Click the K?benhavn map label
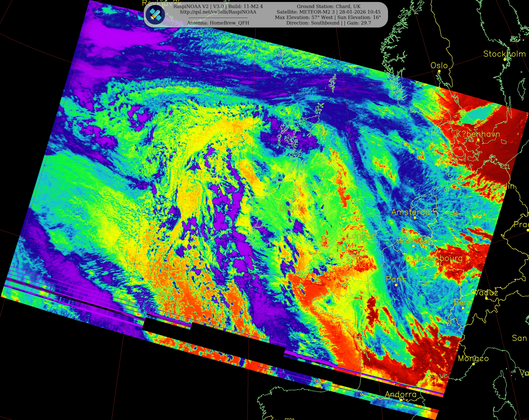529x420 pixels. [478, 134]
